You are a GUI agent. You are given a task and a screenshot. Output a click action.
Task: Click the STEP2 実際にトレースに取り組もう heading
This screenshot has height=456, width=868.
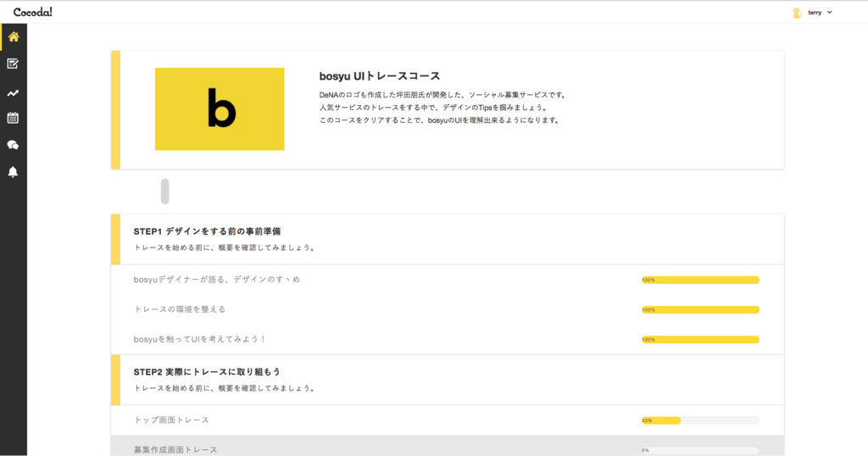207,372
